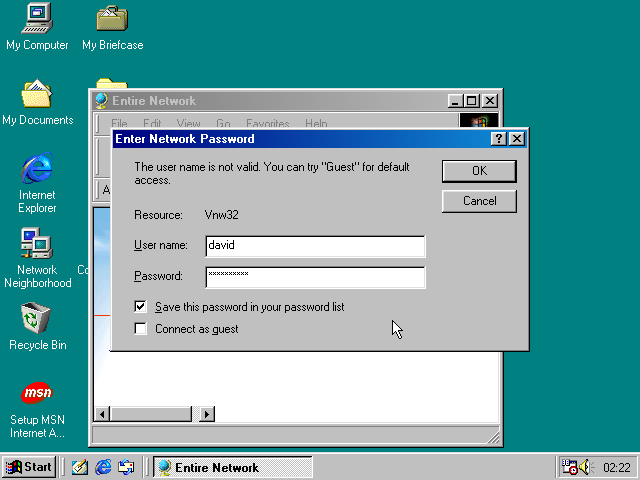Click into the User name field
Screen dimensions: 640x480
click(315, 246)
